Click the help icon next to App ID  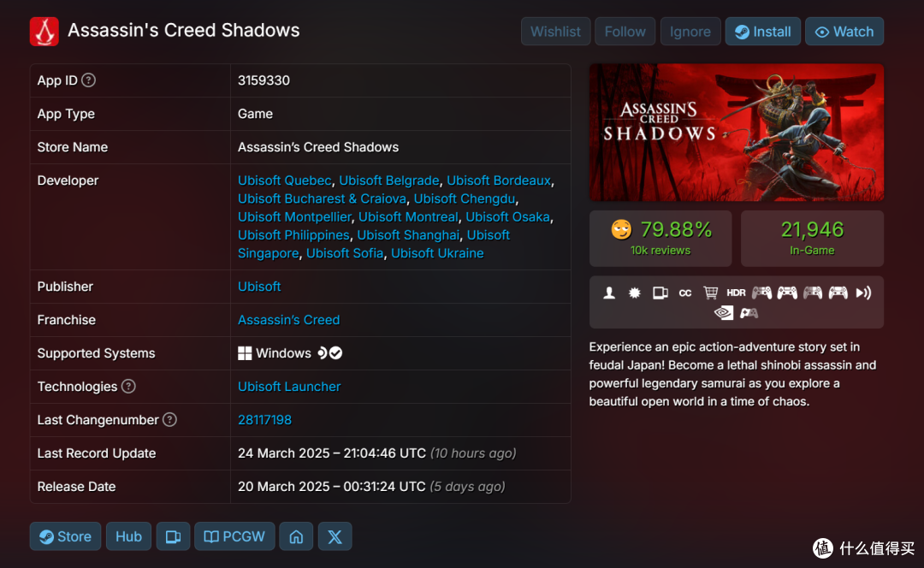click(88, 80)
